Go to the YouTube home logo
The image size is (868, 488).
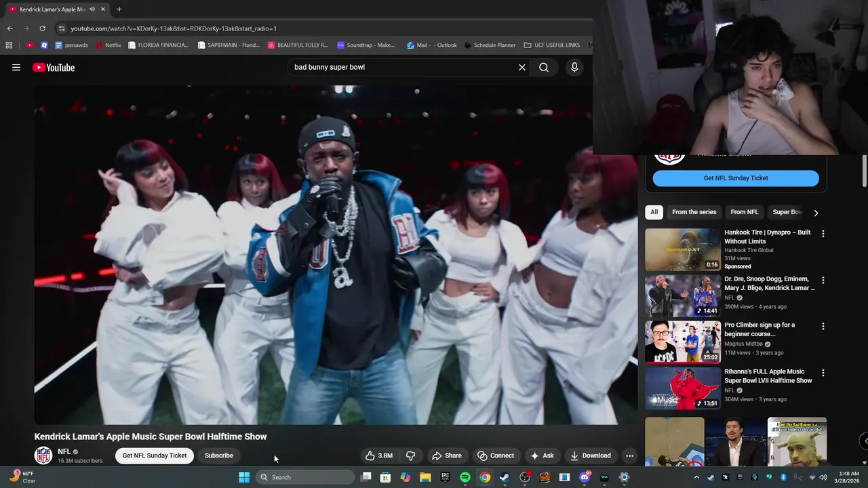coord(54,67)
